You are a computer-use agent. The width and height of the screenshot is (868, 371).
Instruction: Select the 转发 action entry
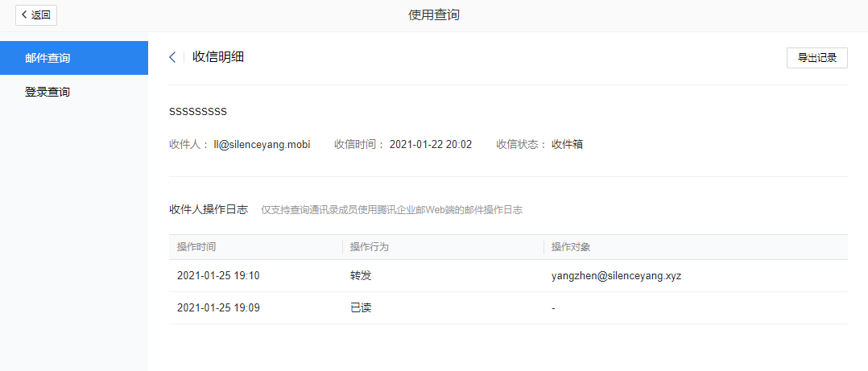[361, 276]
